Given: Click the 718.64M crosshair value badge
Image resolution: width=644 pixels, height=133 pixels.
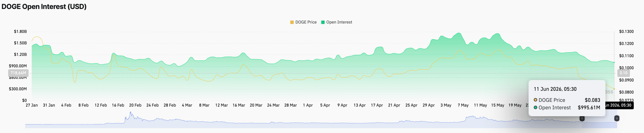Looking at the screenshot, I should 18,73.
